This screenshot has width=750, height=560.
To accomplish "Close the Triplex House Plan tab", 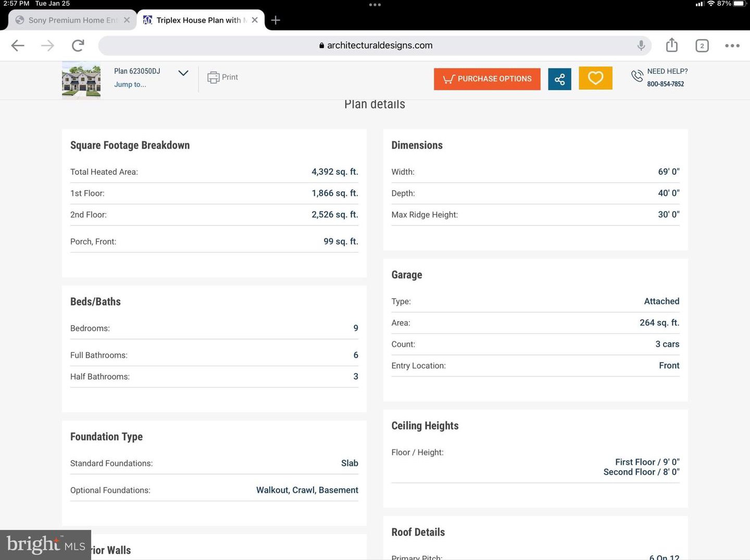I will [255, 20].
